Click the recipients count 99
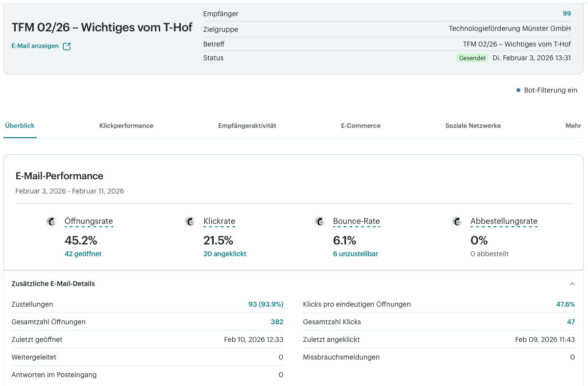Image resolution: width=588 pixels, height=386 pixels. coord(567,14)
